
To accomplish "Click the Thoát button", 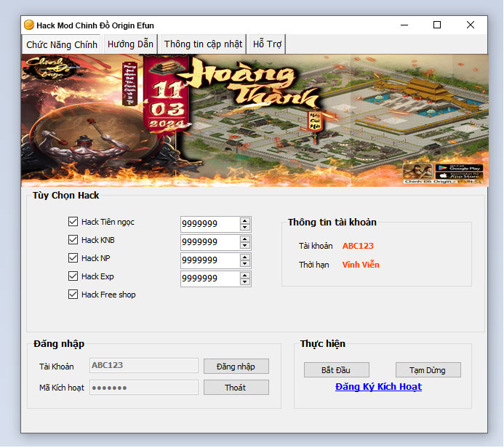I will (x=236, y=388).
